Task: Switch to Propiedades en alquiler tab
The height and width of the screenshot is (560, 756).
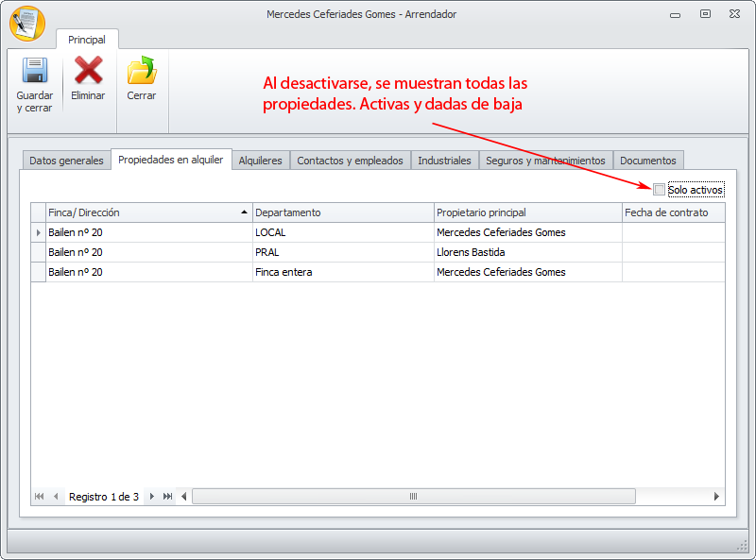Action: click(171, 160)
